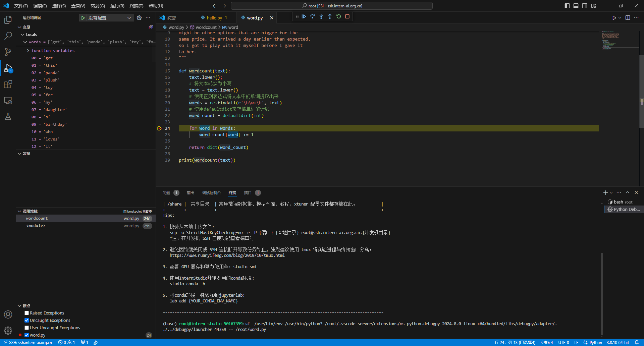
Task: Click the debug Continue button
Action: pyautogui.click(x=304, y=16)
